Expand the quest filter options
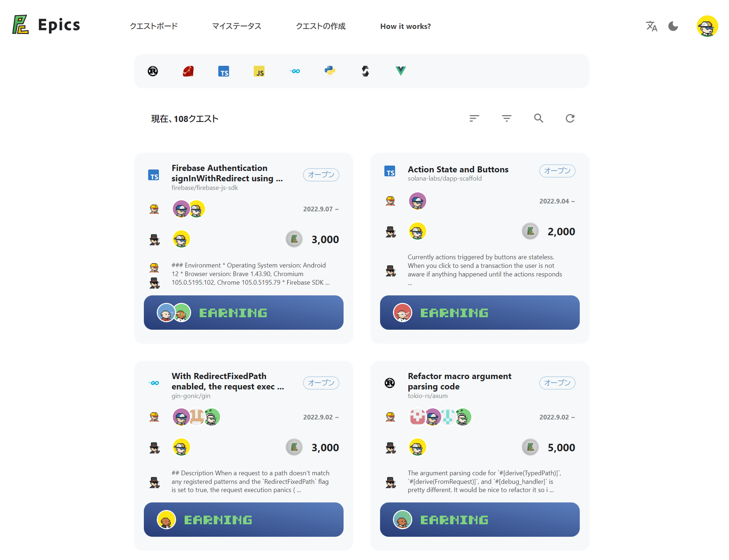Image resolution: width=729 pixels, height=560 pixels. 506,118
